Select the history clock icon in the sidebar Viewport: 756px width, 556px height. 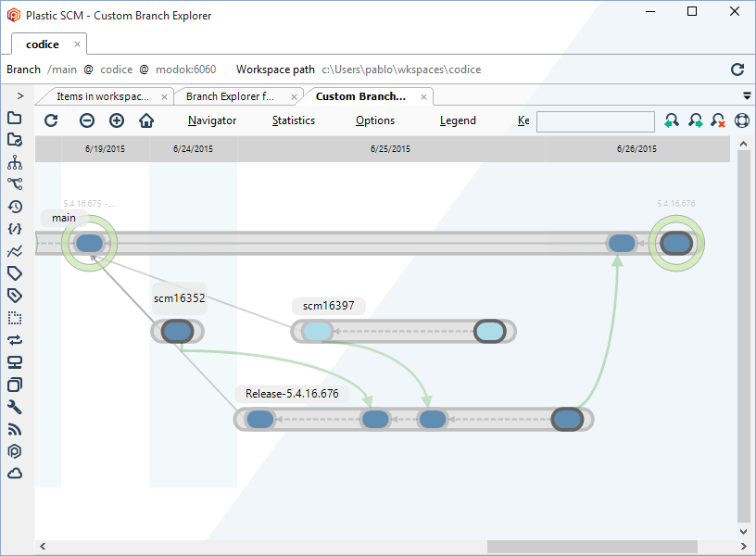click(x=14, y=206)
